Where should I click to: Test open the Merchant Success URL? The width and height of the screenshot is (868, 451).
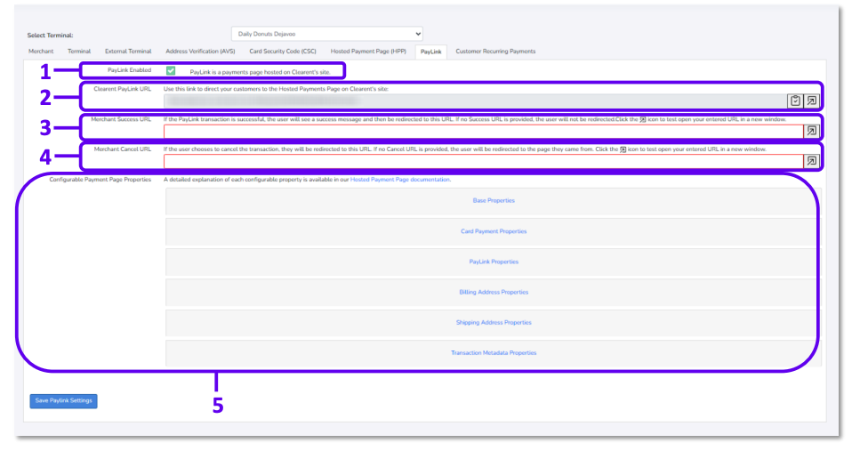(x=811, y=131)
